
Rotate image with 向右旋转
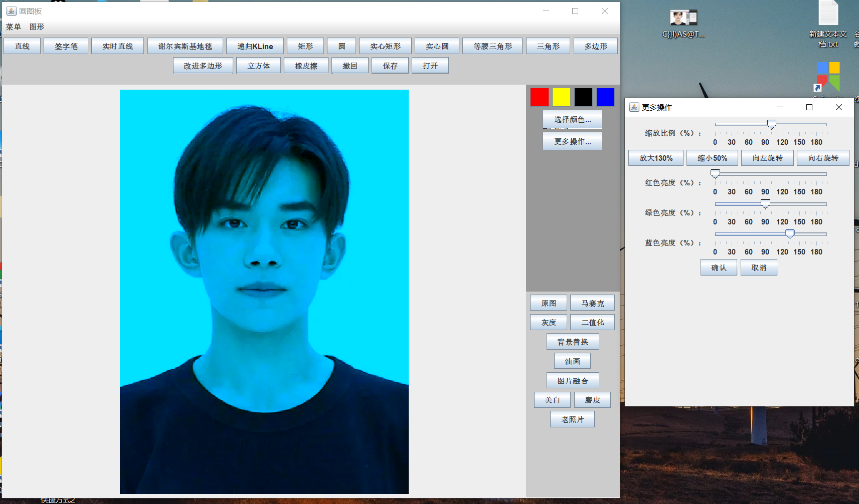(x=823, y=158)
